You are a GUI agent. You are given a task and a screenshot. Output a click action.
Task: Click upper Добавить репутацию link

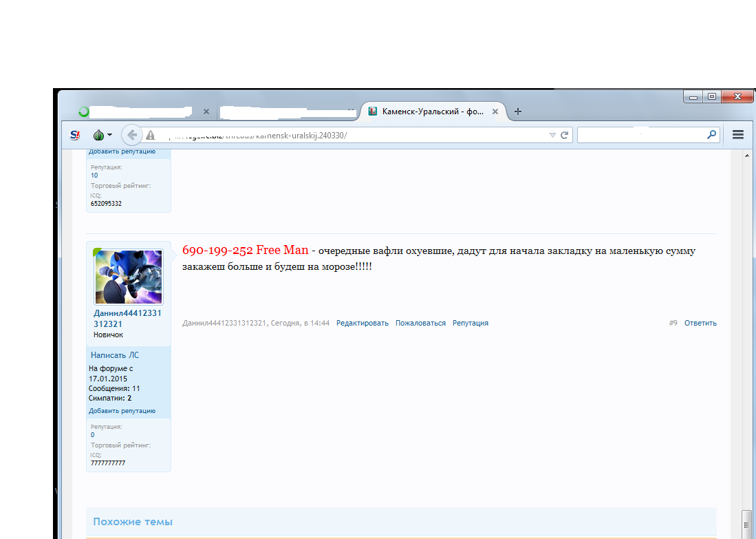(x=122, y=151)
